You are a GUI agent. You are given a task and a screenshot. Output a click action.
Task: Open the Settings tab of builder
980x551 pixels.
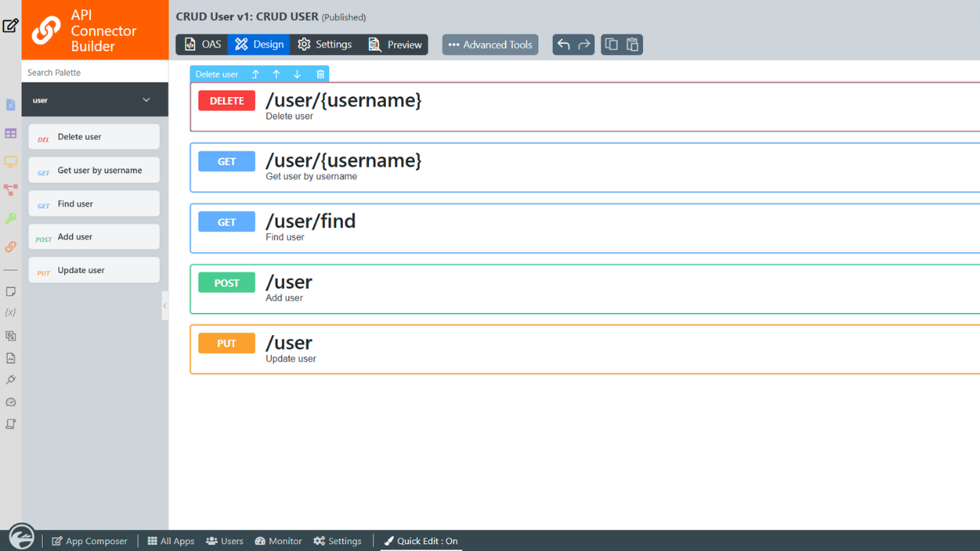325,44
